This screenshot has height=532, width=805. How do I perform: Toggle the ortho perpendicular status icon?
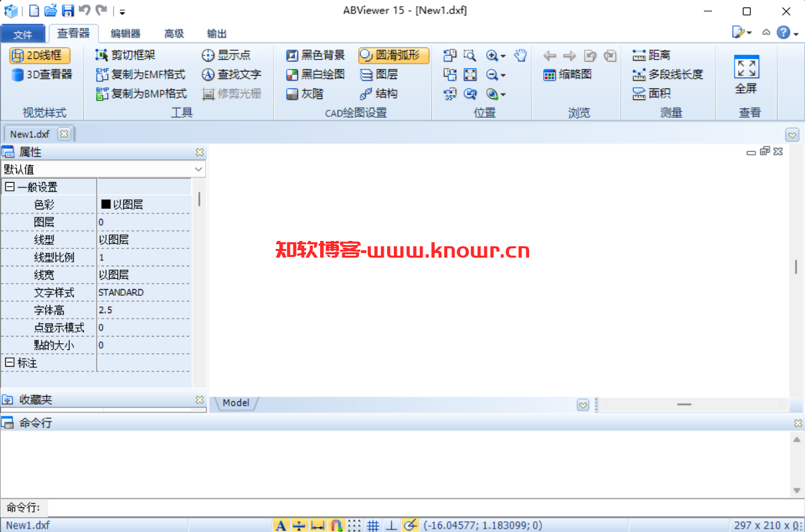coord(391,525)
